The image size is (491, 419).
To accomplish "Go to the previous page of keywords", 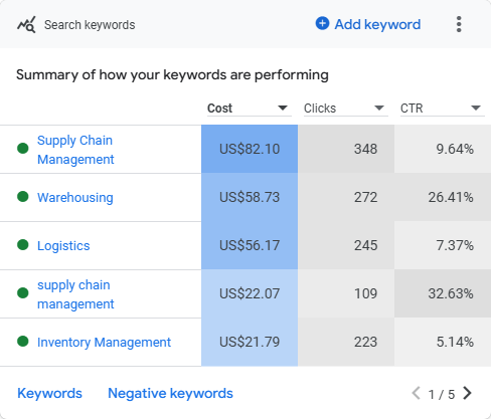I will pos(416,393).
